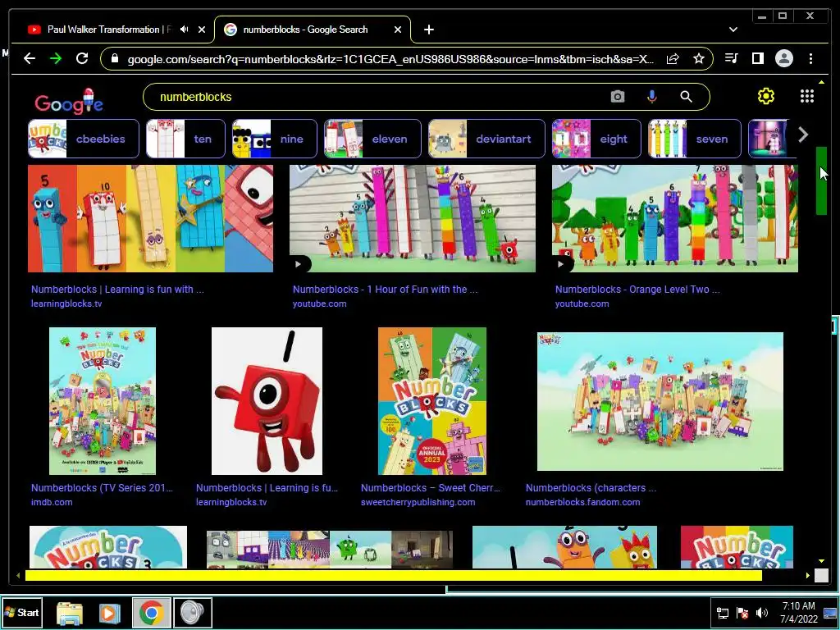Image resolution: width=840 pixels, height=630 pixels.
Task: Open File Explorer from the taskbar
Action: 70,613
